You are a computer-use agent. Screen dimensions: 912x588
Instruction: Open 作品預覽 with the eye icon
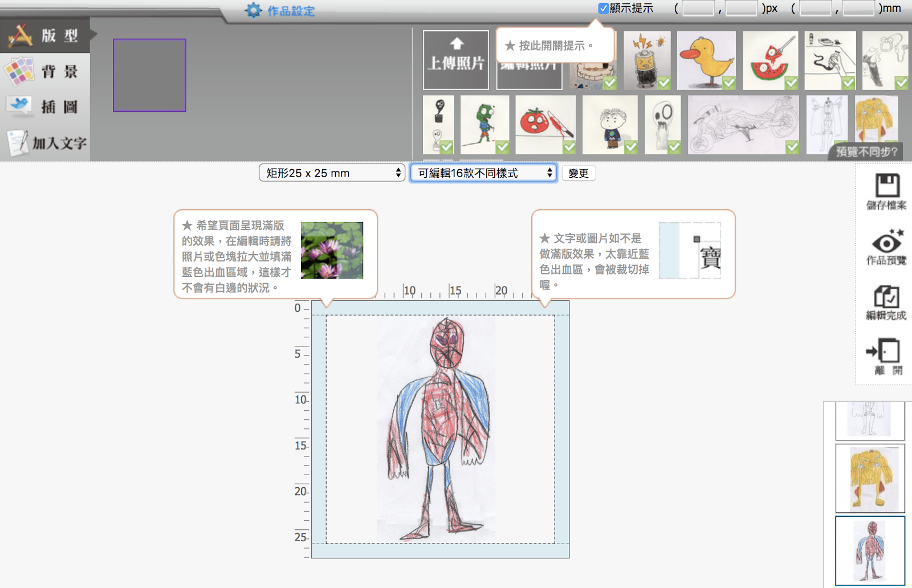[886, 247]
